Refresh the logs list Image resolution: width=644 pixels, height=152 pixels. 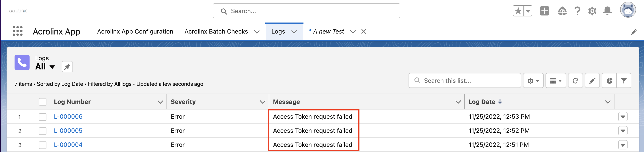pyautogui.click(x=575, y=81)
